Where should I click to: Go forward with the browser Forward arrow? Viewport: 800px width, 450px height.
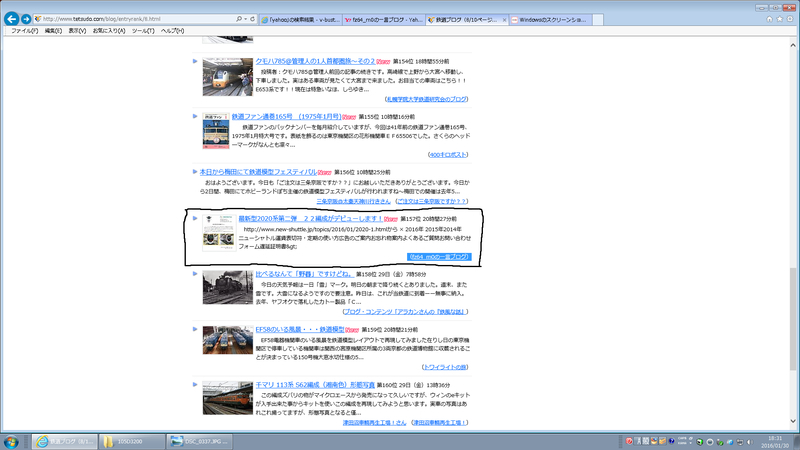(x=26, y=19)
